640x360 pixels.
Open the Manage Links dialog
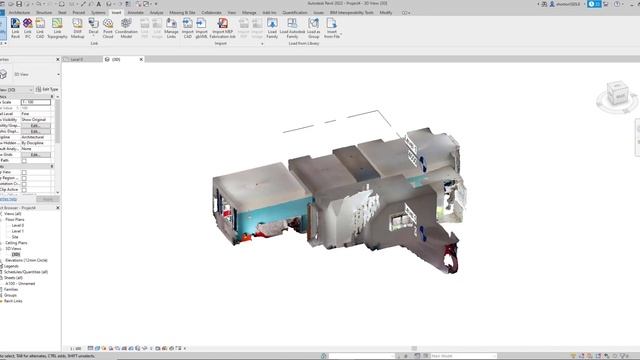click(171, 28)
